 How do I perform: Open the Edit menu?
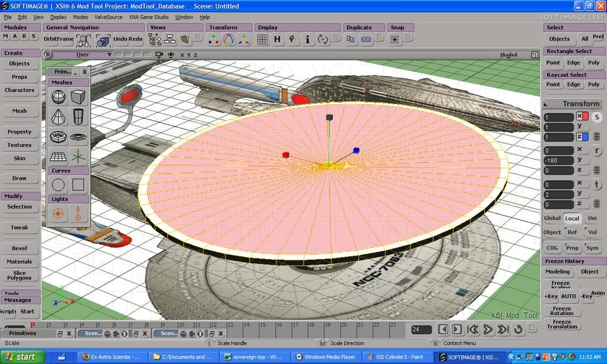pos(23,17)
